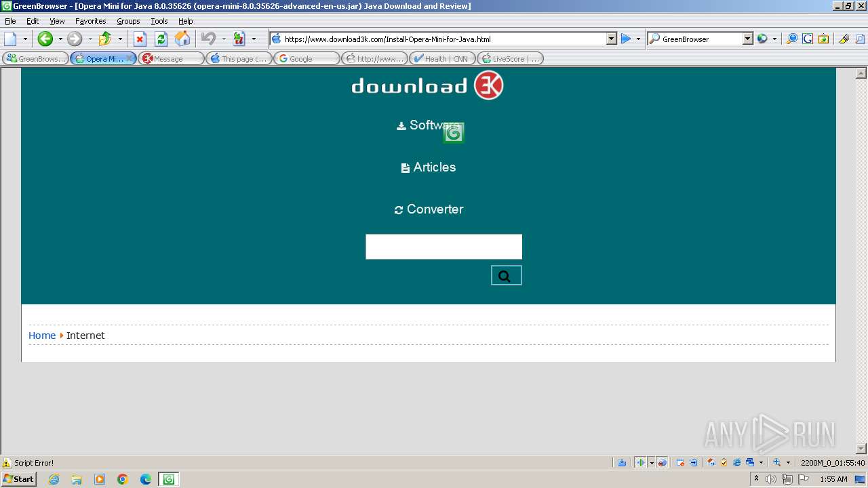Click the floating GreenBrowser swirl icon

click(x=454, y=134)
